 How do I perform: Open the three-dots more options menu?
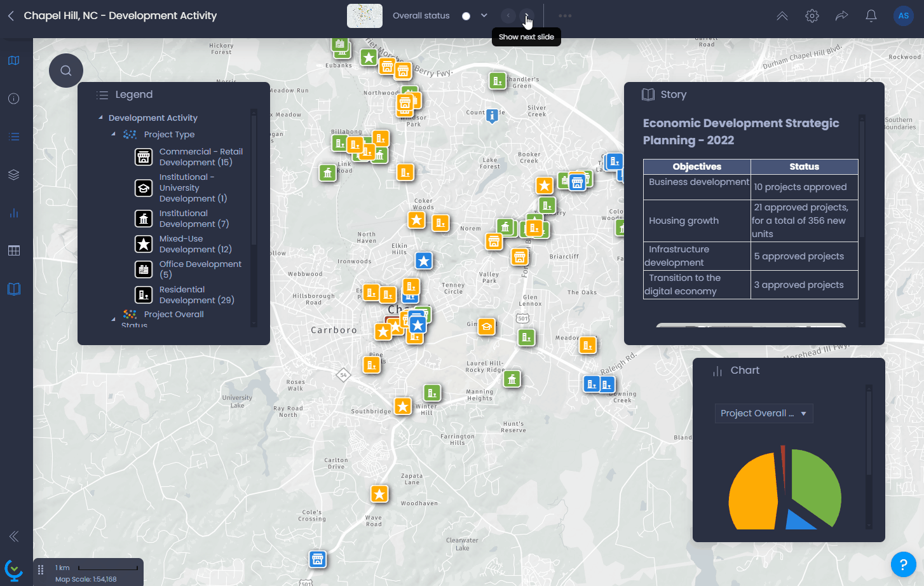[565, 16]
